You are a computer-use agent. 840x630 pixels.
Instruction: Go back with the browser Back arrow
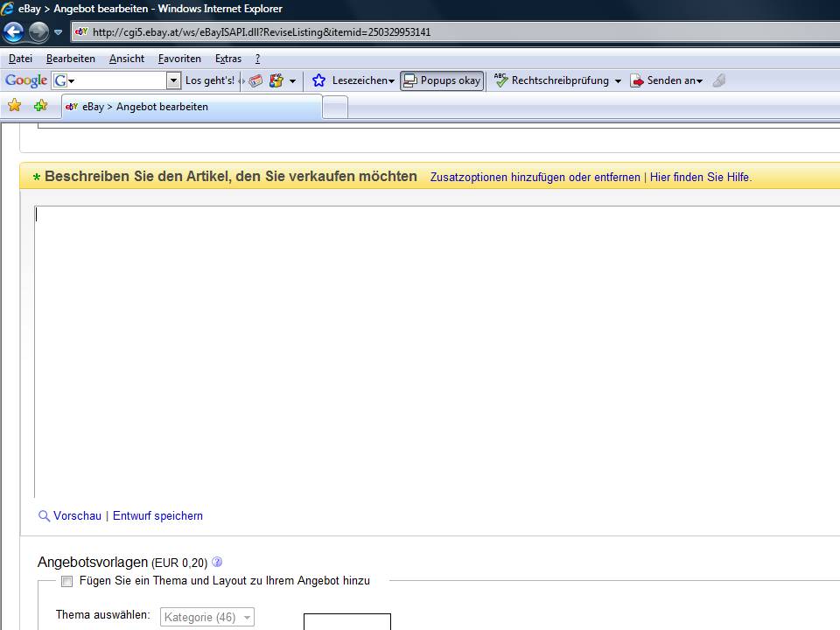point(13,32)
